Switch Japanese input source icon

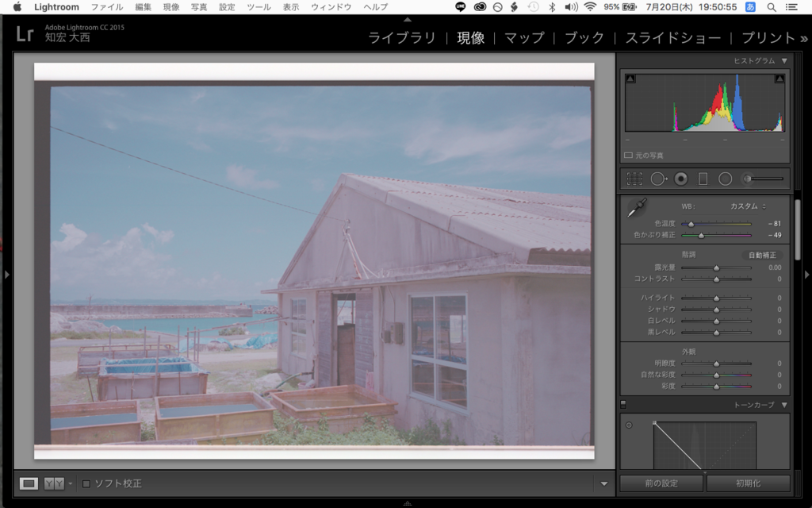(750, 6)
